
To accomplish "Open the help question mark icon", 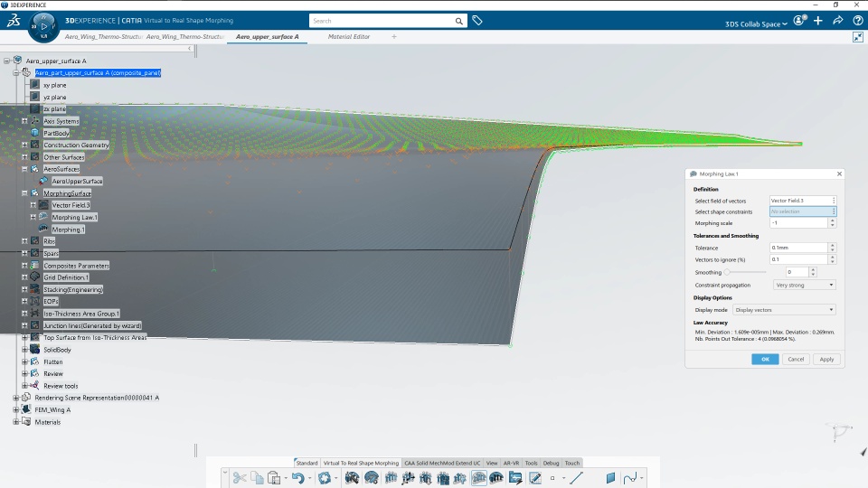I will [x=857, y=21].
